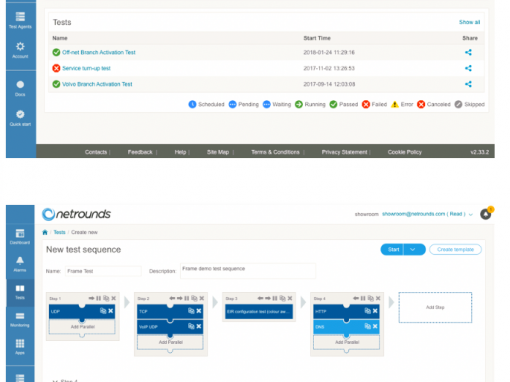Copy the TCP task in Step 2
510x382 pixels.
191,311
